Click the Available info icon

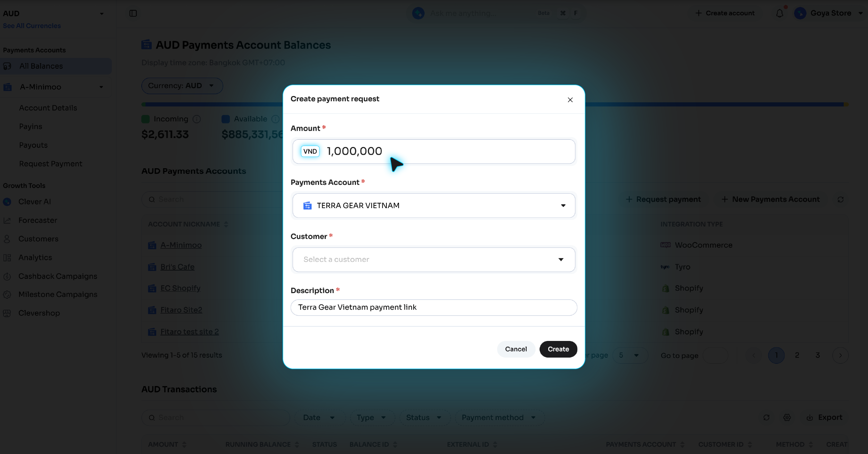275,119
